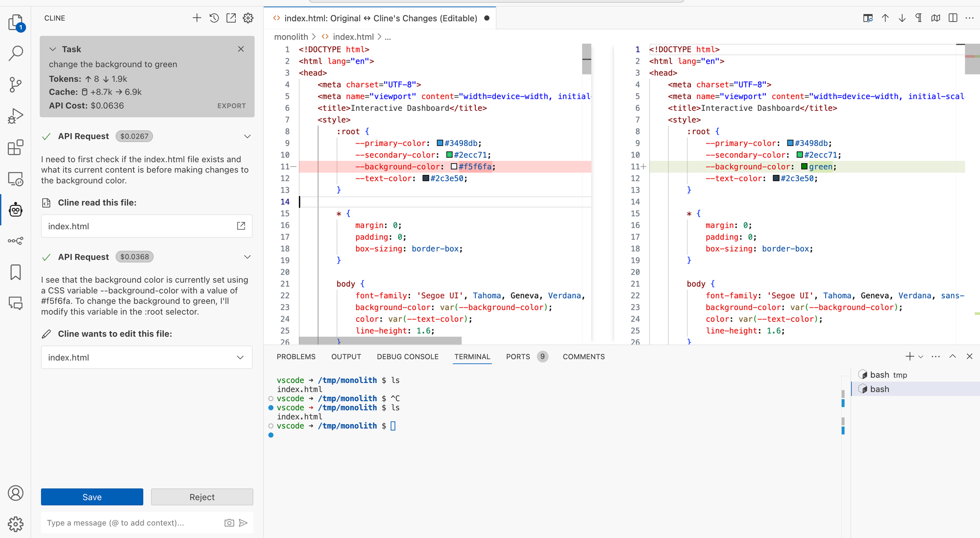
Task: Attach image using camera icon
Action: tap(229, 523)
